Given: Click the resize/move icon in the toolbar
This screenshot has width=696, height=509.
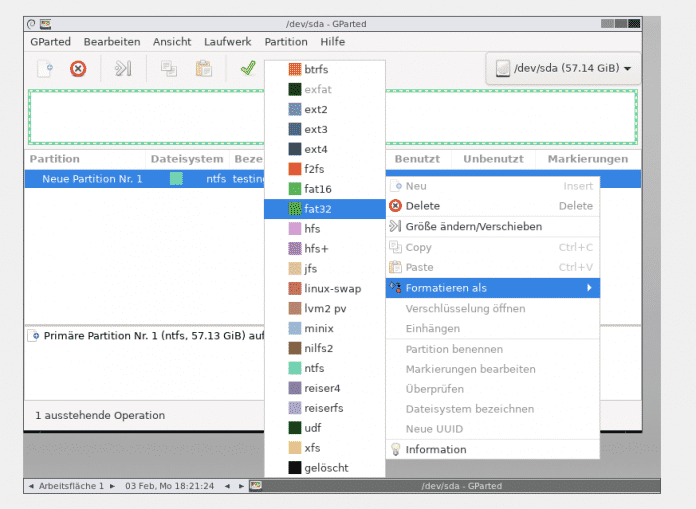Looking at the screenshot, I should click(x=122, y=69).
